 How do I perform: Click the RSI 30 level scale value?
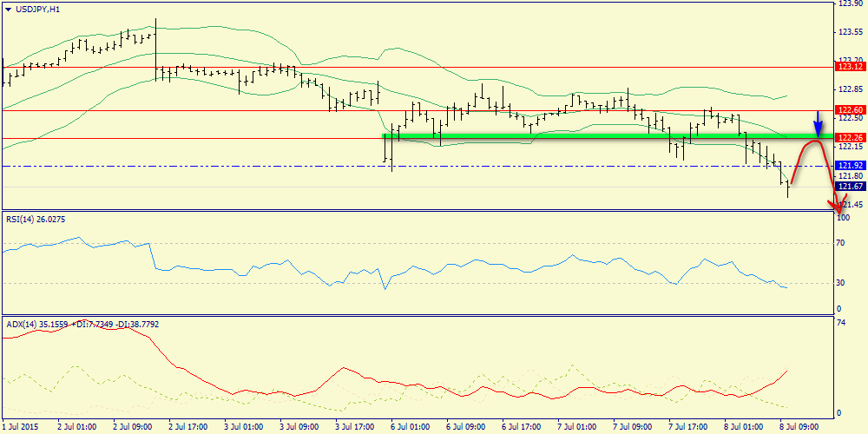[840, 283]
